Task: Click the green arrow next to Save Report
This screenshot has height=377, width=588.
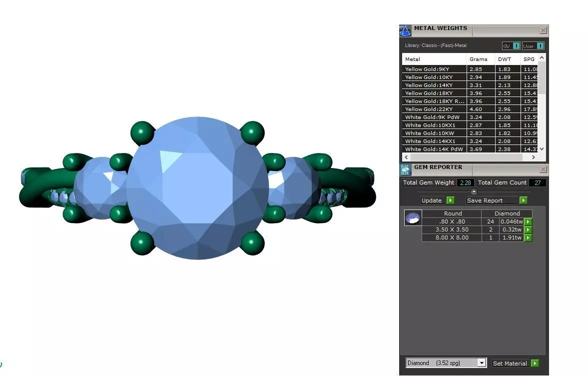Action: coord(523,200)
